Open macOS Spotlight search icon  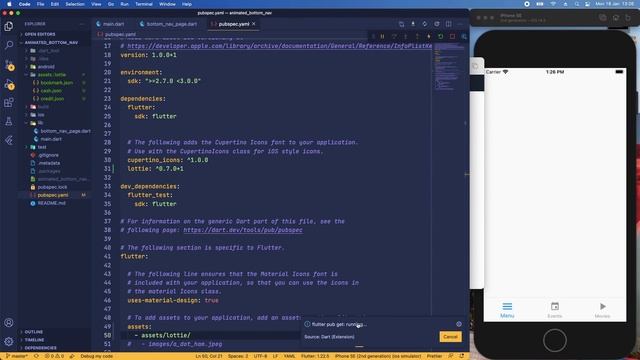577,4
